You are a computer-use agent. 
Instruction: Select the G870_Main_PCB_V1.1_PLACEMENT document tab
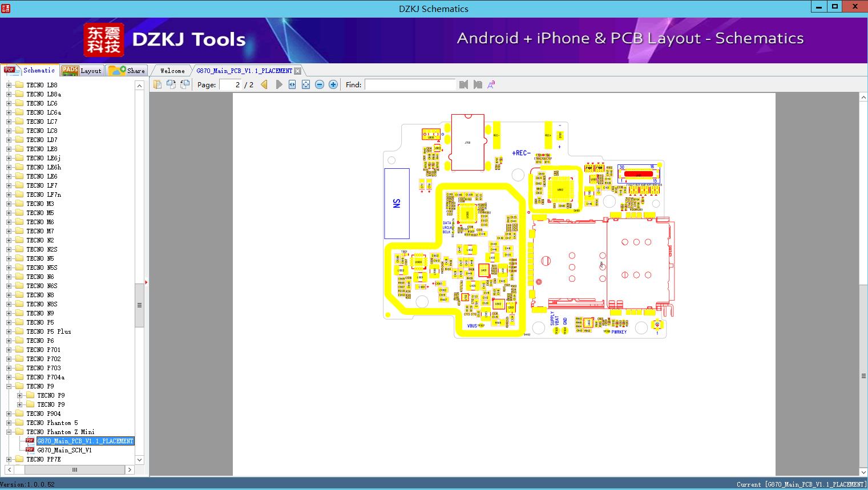pyautogui.click(x=244, y=71)
